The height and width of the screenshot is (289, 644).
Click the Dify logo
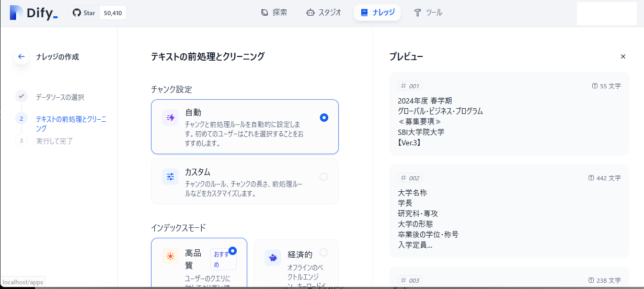pyautogui.click(x=33, y=13)
